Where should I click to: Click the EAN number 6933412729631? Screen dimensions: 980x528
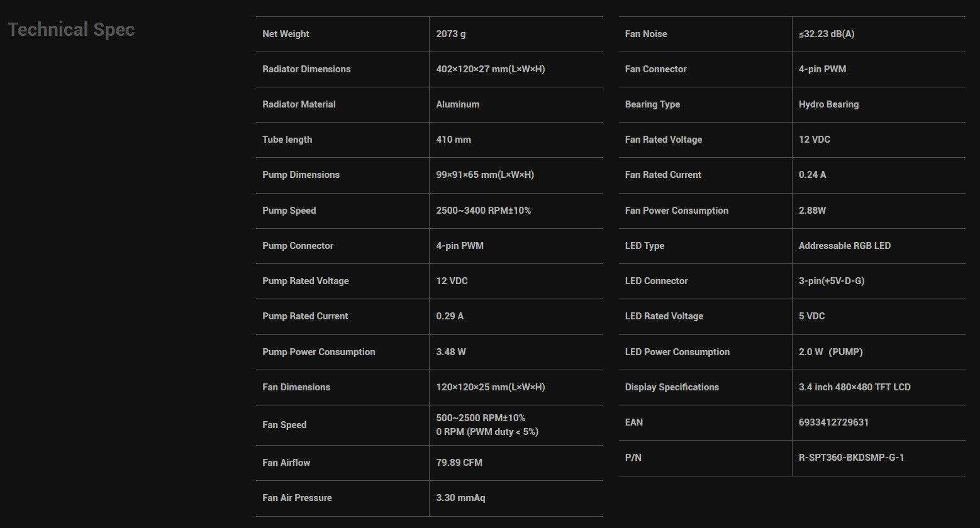tap(833, 422)
